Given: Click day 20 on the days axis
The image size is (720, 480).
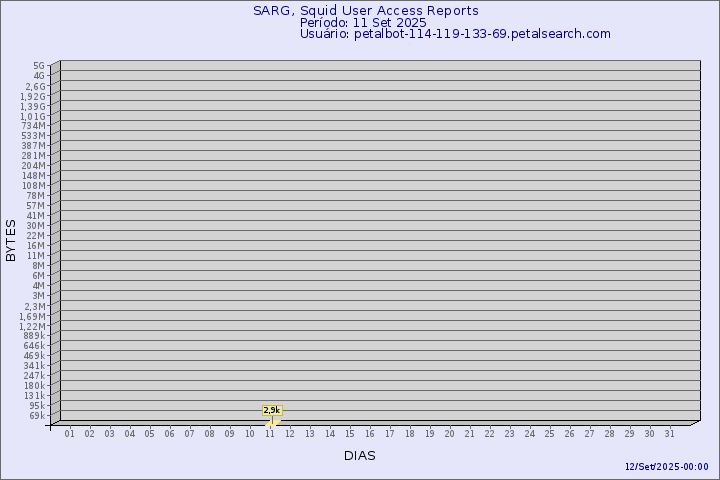Looking at the screenshot, I should tap(449, 434).
